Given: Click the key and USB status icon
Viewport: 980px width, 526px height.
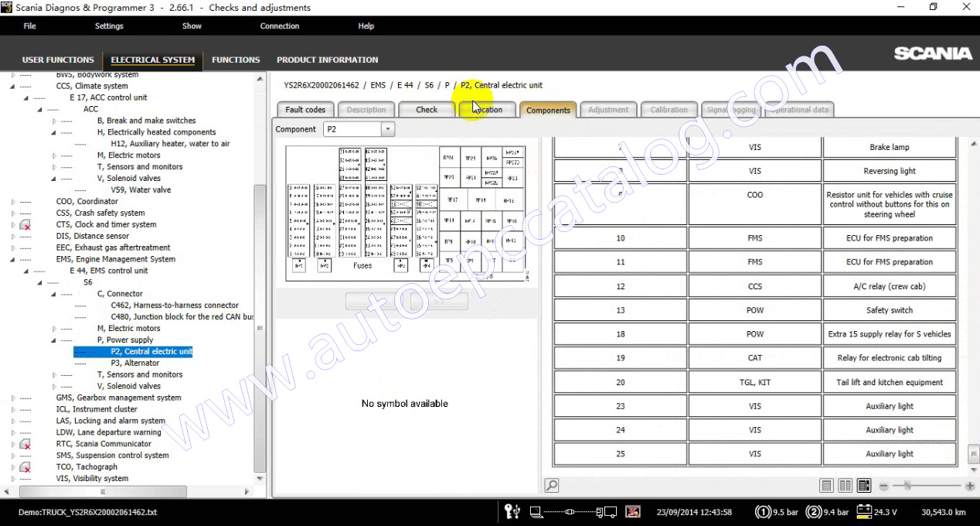Looking at the screenshot, I should tap(512, 511).
